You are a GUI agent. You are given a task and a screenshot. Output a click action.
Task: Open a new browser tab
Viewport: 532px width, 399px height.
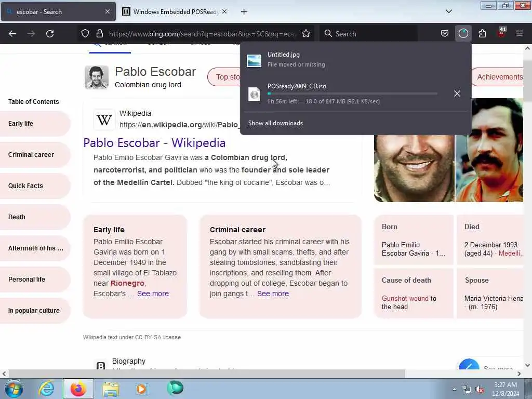(244, 12)
